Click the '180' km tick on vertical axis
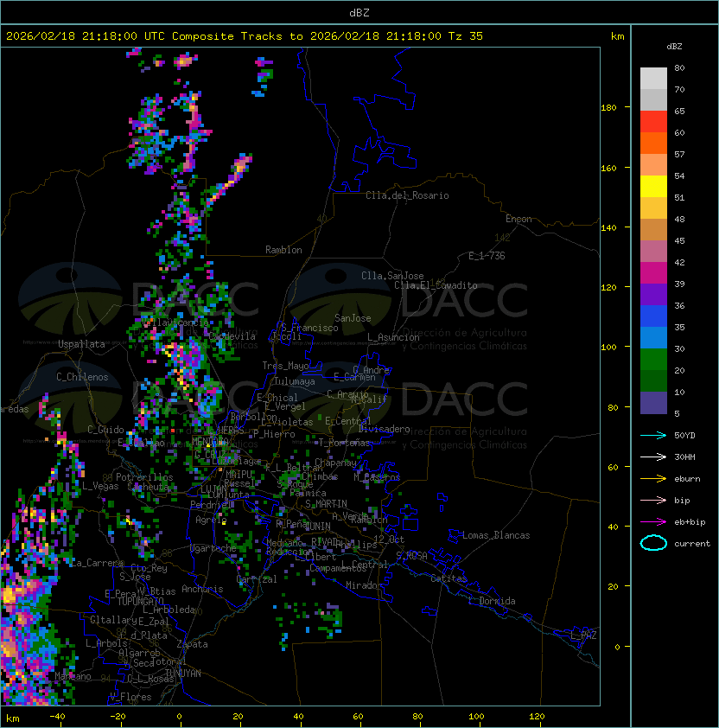The width and height of the screenshot is (719, 728). point(608,107)
